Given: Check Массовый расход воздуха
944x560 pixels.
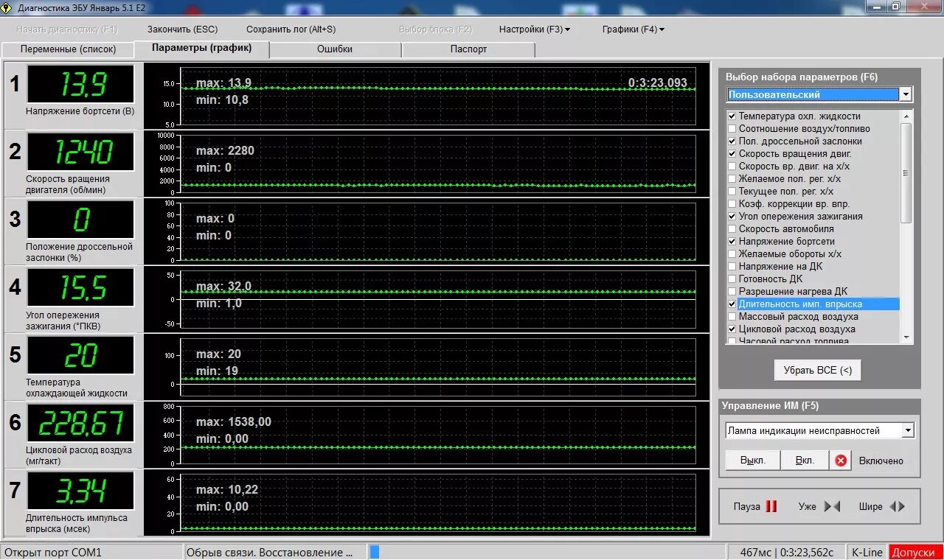Looking at the screenshot, I should [x=732, y=317].
